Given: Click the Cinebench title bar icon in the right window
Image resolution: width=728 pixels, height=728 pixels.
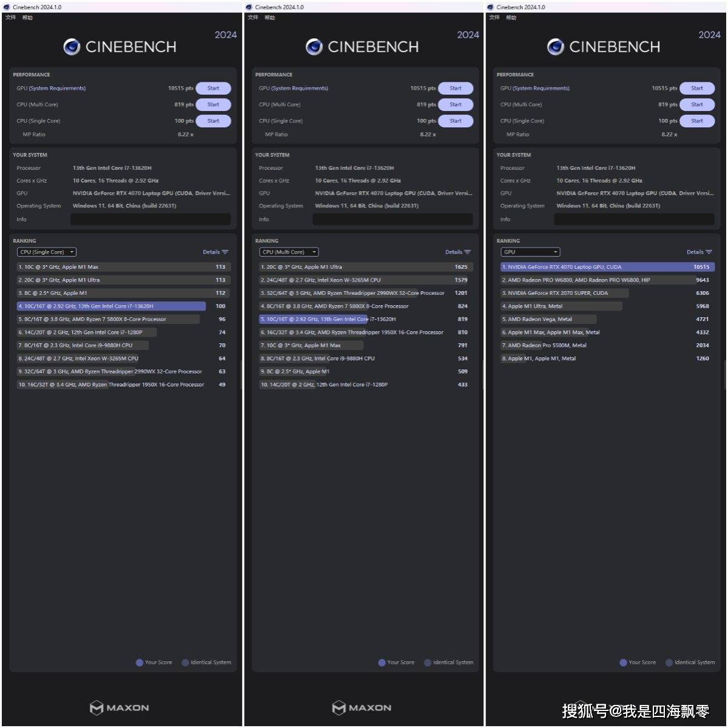Looking at the screenshot, I should 490,7.
